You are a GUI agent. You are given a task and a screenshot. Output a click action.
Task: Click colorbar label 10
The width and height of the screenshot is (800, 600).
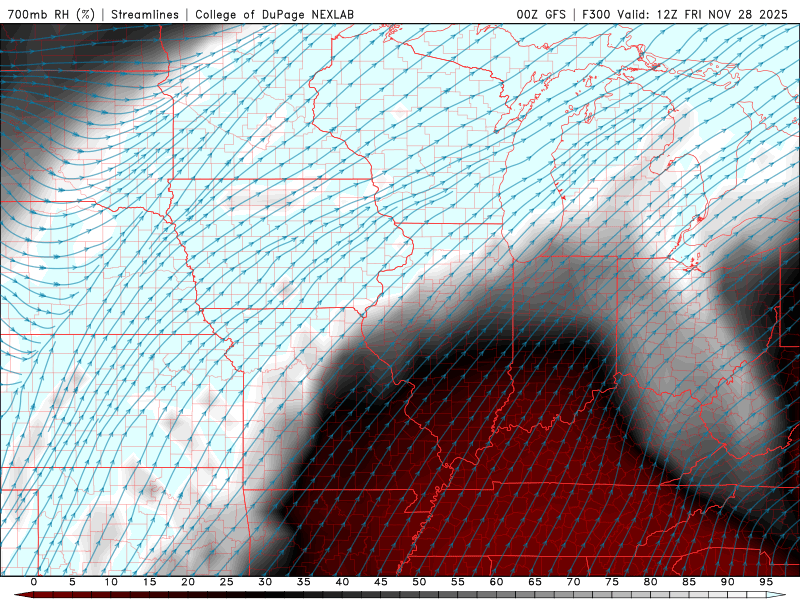click(x=111, y=582)
